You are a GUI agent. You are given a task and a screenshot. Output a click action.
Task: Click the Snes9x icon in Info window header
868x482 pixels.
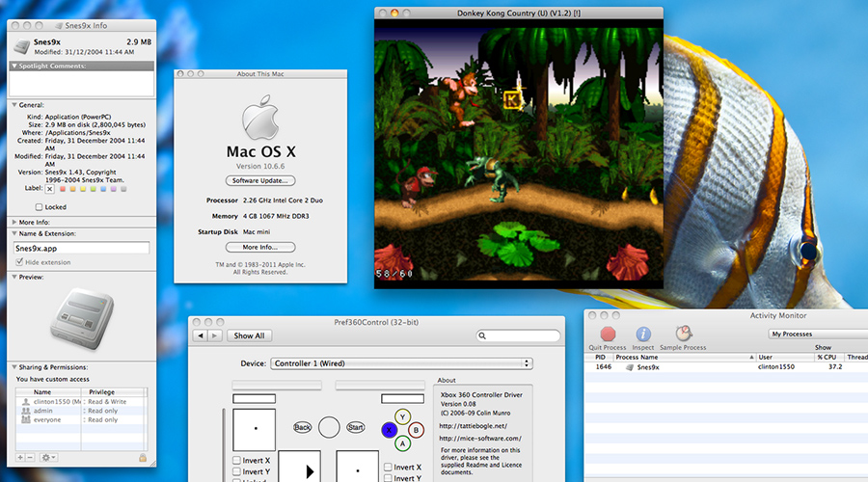(21, 46)
